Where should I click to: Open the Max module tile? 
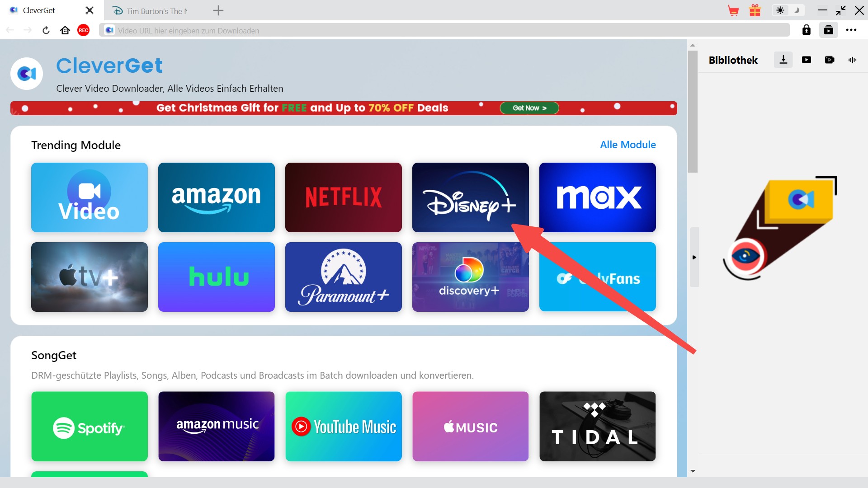click(598, 197)
